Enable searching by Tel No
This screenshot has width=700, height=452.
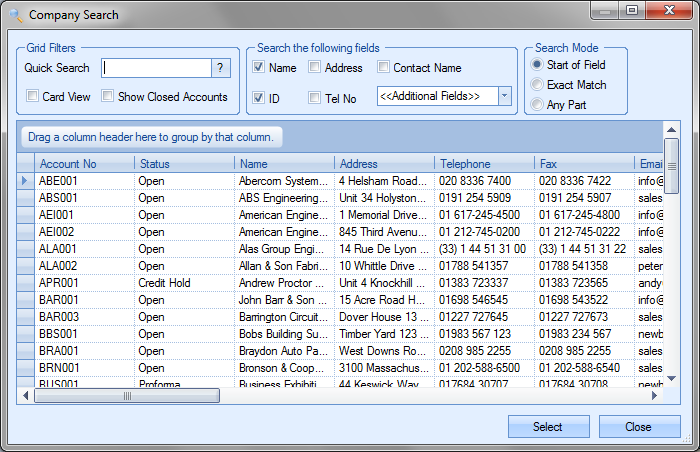314,98
